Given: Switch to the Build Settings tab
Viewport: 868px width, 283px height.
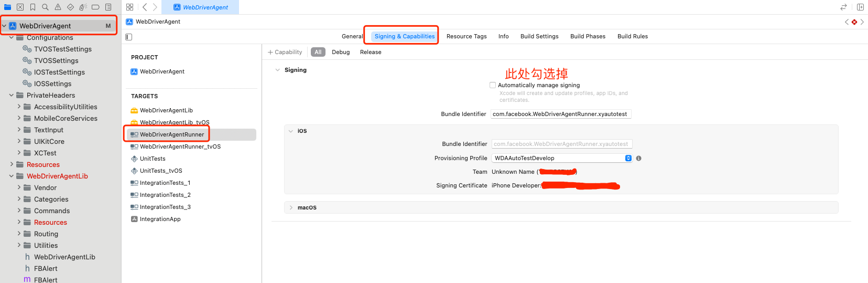Looking at the screenshot, I should point(539,36).
